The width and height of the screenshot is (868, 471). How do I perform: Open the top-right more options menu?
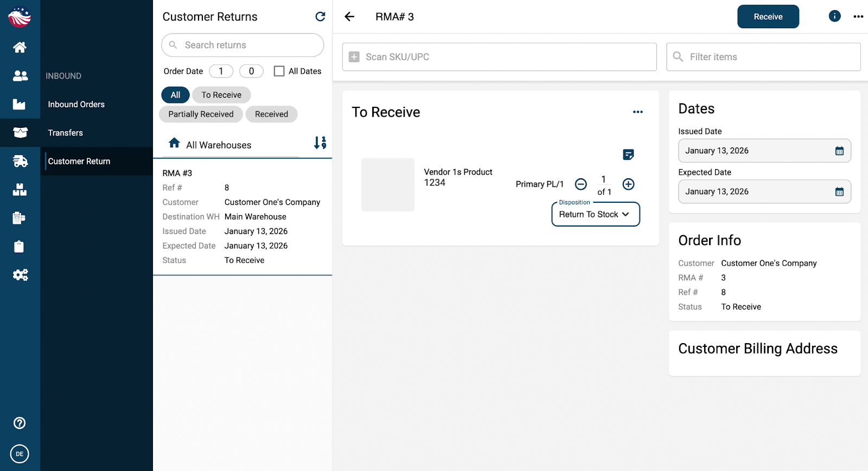click(858, 16)
